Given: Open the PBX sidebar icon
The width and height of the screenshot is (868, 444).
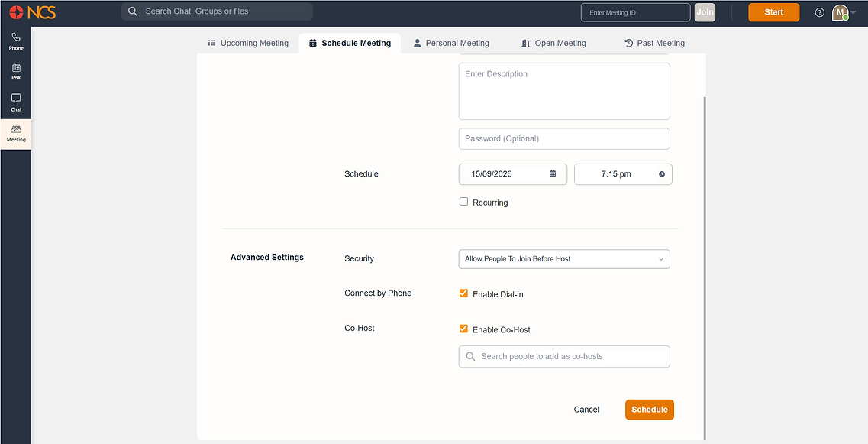Looking at the screenshot, I should pyautogui.click(x=16, y=72).
